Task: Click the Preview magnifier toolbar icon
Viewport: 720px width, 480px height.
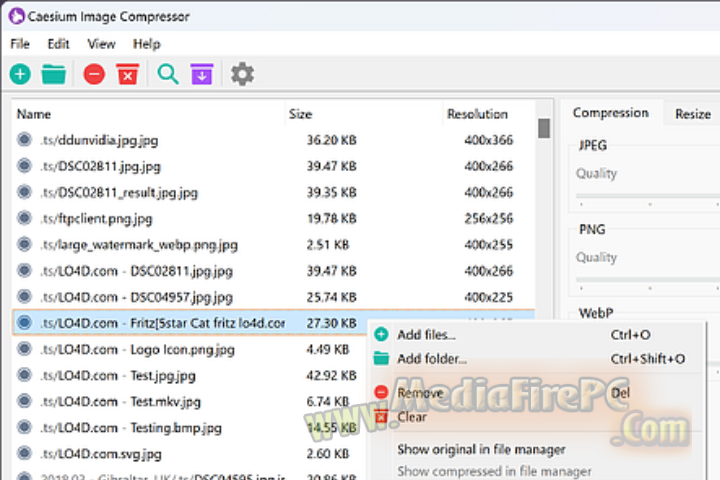Action: click(168, 74)
